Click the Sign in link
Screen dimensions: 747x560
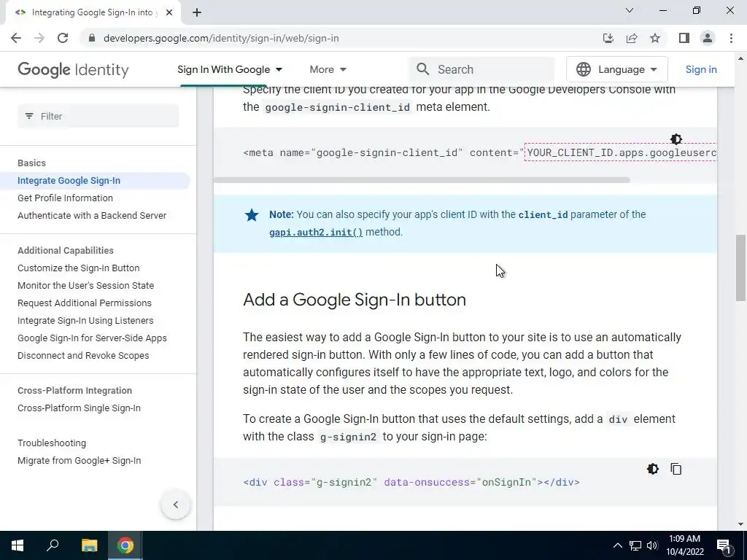pyautogui.click(x=701, y=69)
